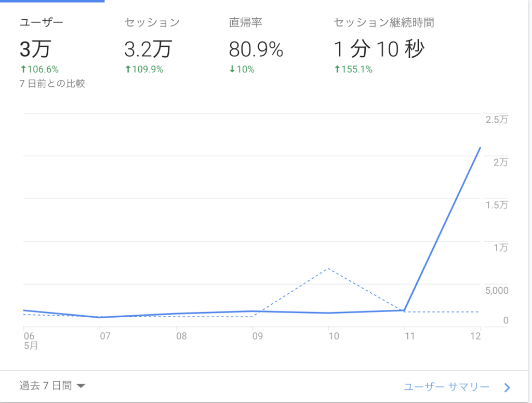Viewport: 532px width, 403px height.
Task: Click the 109.9% increase indicator
Action: point(144,69)
